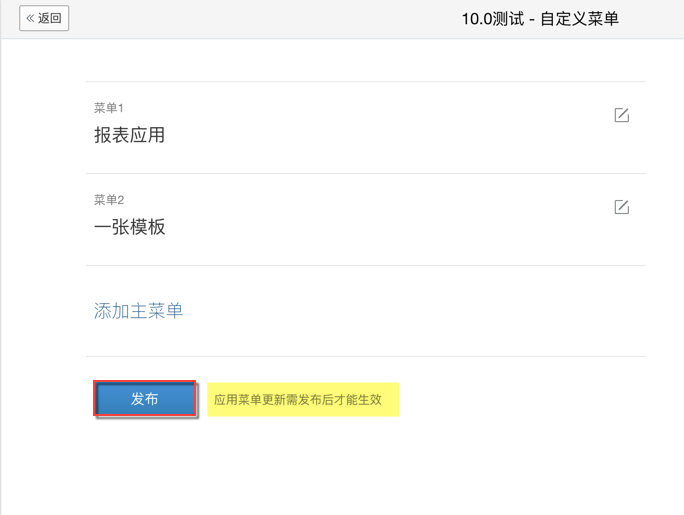
Task: Open the 添加主菜单 link
Action: (138, 311)
